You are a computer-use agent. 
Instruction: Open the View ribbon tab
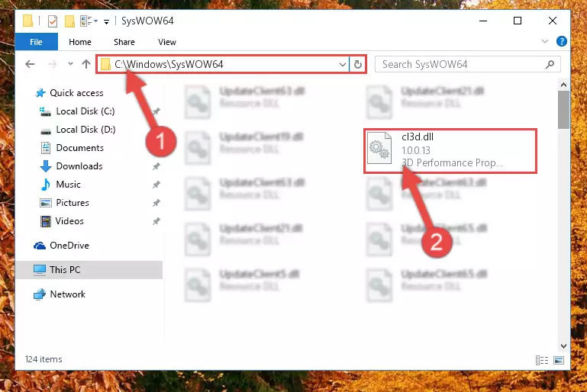coord(167,42)
